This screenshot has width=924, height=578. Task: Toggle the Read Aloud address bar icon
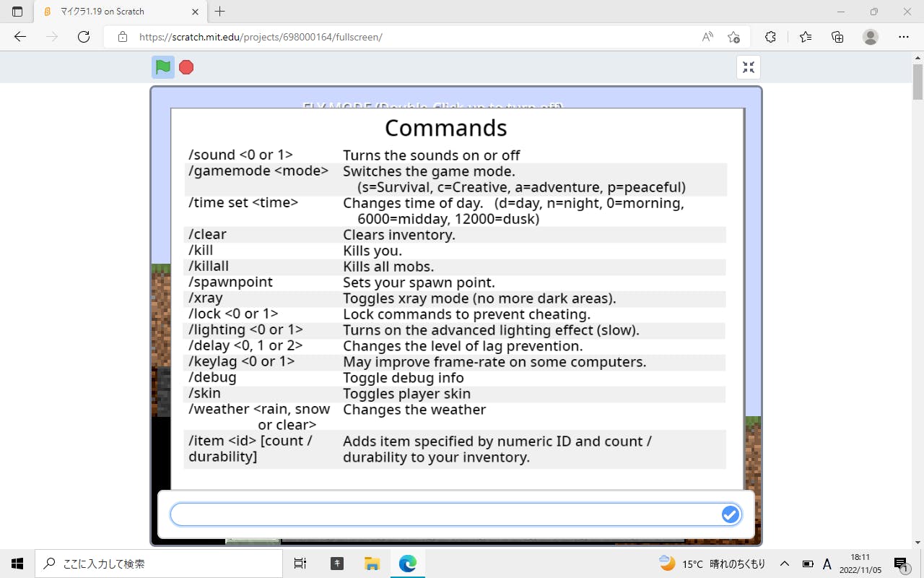click(707, 37)
